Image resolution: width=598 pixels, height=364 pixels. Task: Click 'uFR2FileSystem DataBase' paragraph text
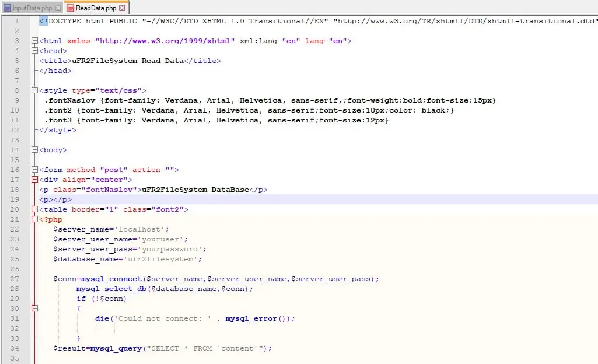[195, 190]
